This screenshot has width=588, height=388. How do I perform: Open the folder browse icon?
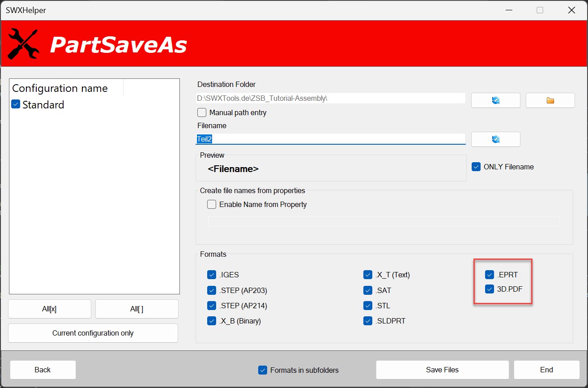(x=550, y=100)
